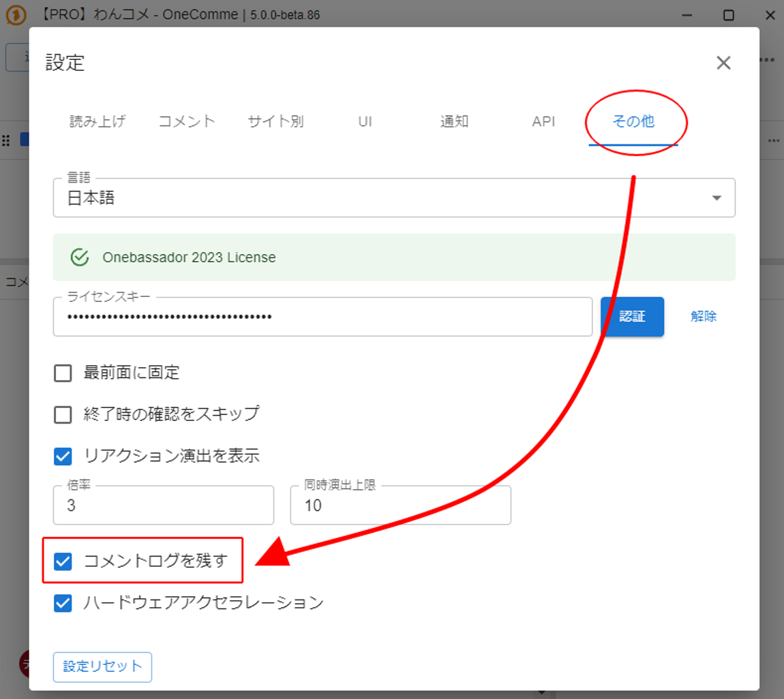Uncheck コメントログを残す checkbox
784x699 pixels.
pos(63,561)
